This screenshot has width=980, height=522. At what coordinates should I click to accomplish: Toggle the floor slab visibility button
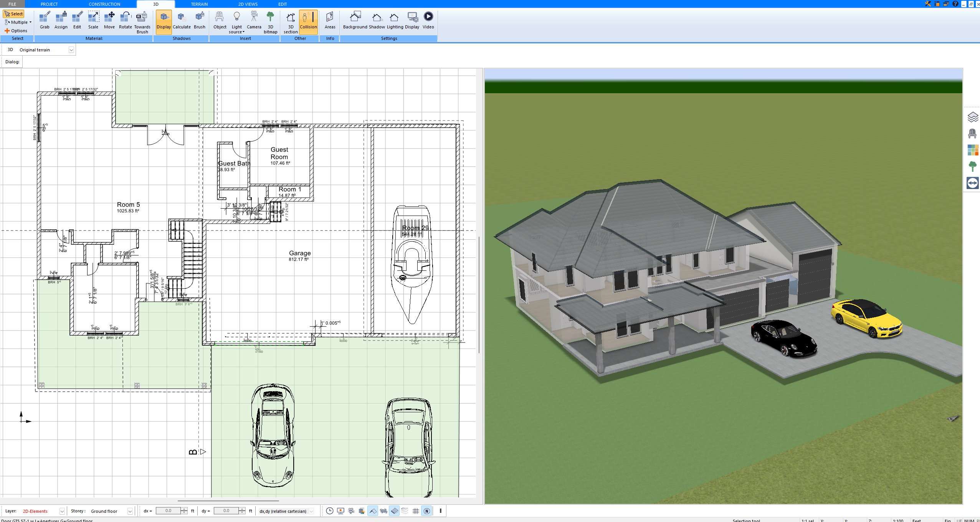pos(394,511)
